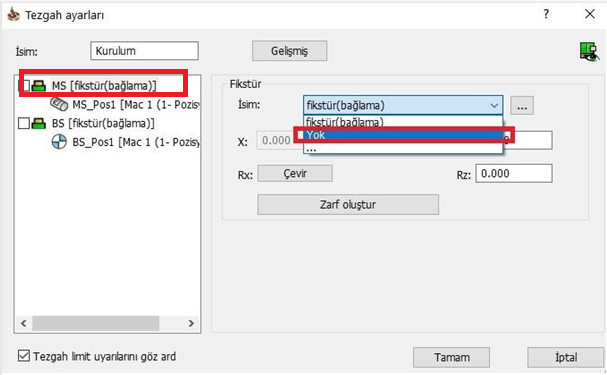The image size is (607, 375).
Task: Uncheck Tezgah limit uyarılarını göz ard checkbox
Action: 24,356
